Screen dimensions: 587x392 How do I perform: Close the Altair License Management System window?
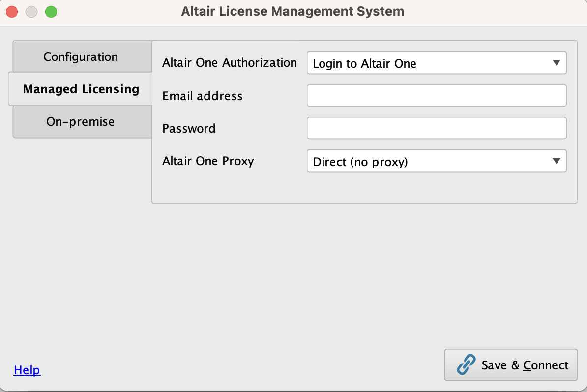[x=12, y=11]
